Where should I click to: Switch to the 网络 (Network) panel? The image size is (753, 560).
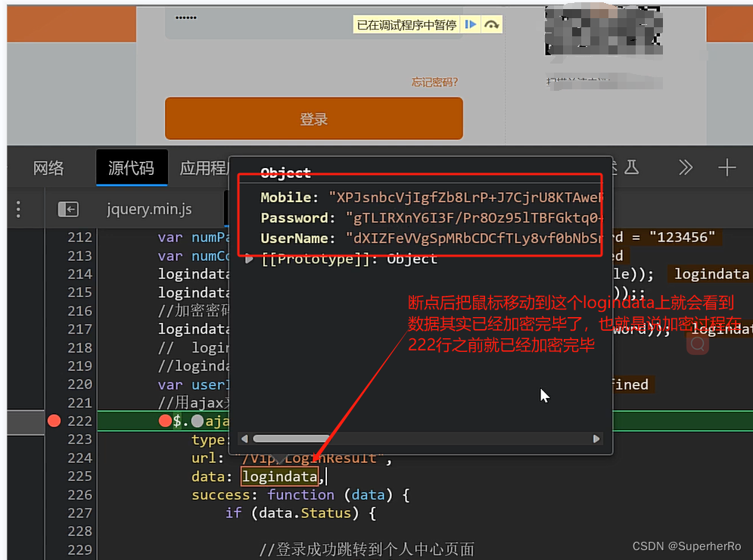48,167
